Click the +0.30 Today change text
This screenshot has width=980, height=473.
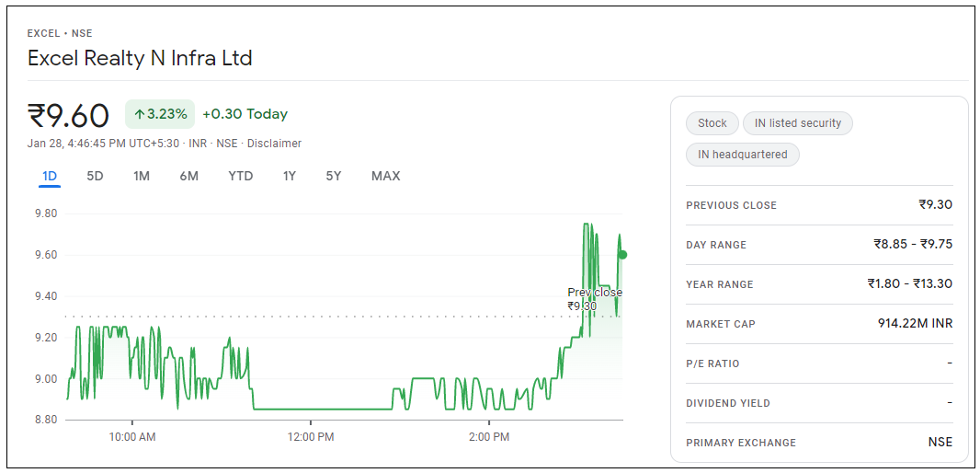point(245,114)
